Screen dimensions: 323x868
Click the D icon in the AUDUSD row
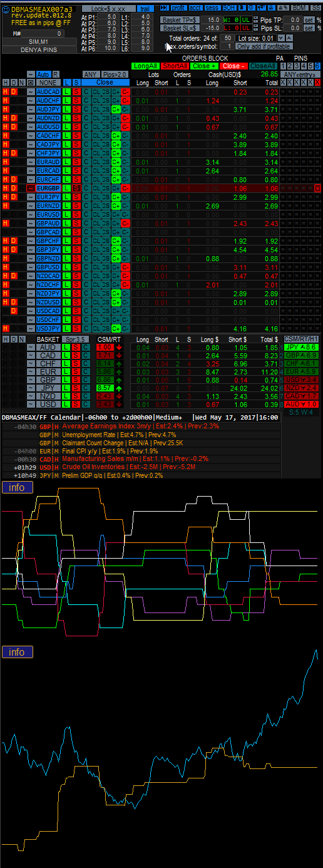(x=13, y=127)
